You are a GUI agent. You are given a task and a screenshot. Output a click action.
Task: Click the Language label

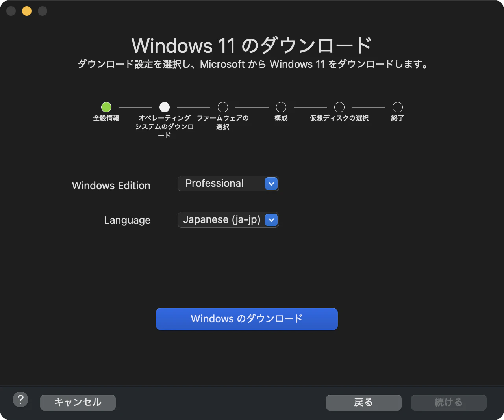click(127, 220)
